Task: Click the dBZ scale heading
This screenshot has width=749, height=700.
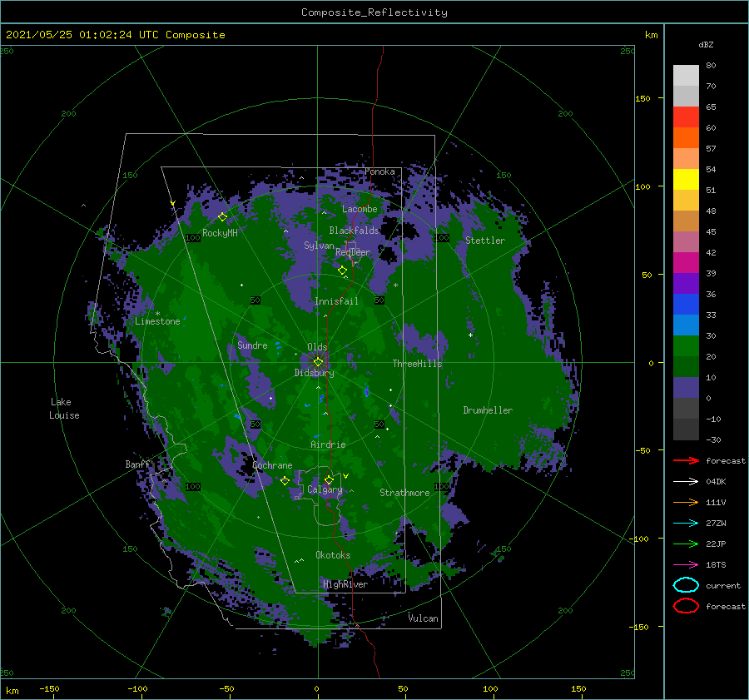Action: (706, 44)
